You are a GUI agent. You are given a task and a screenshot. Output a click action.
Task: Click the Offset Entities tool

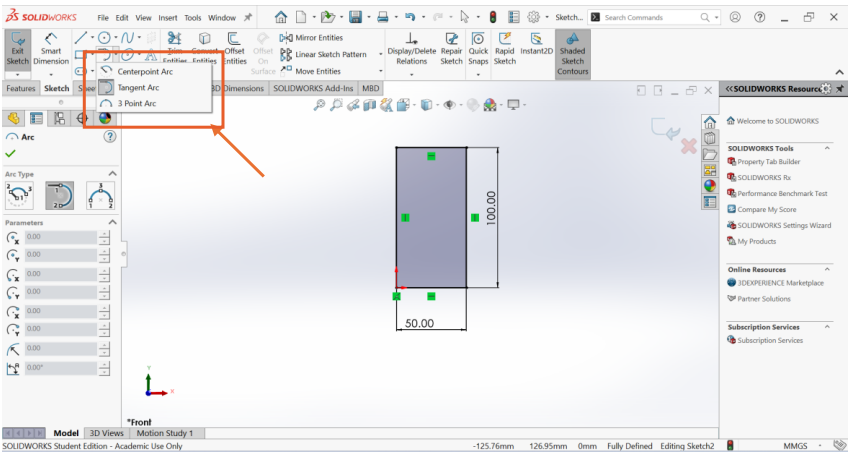pyautogui.click(x=235, y=48)
